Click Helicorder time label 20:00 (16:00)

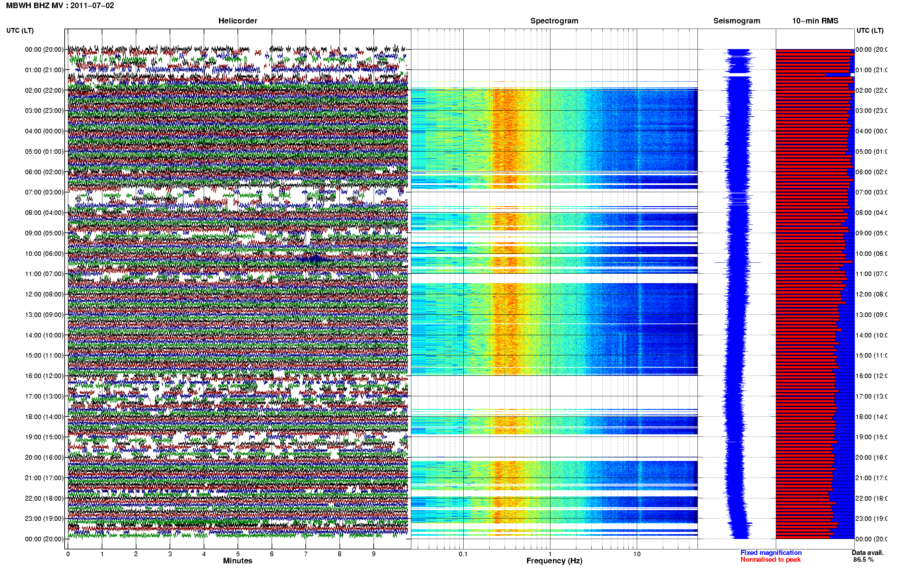tap(44, 458)
